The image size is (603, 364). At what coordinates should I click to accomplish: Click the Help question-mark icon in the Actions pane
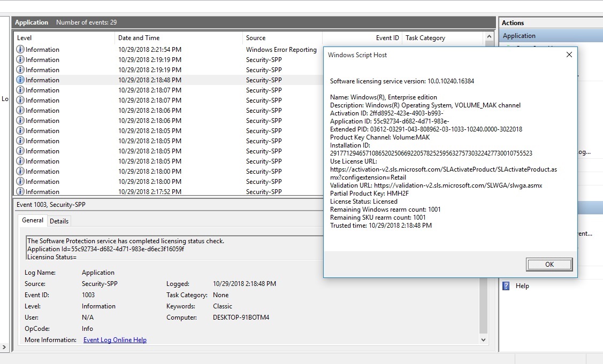click(505, 286)
